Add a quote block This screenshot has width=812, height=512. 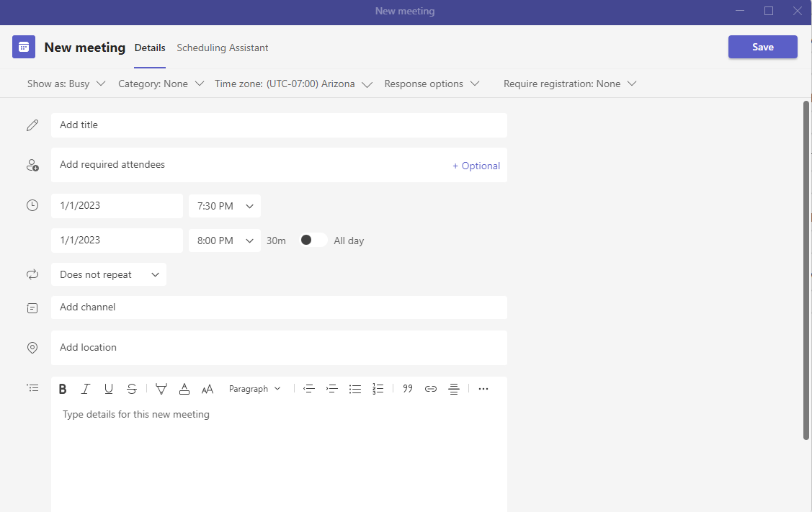coord(408,389)
